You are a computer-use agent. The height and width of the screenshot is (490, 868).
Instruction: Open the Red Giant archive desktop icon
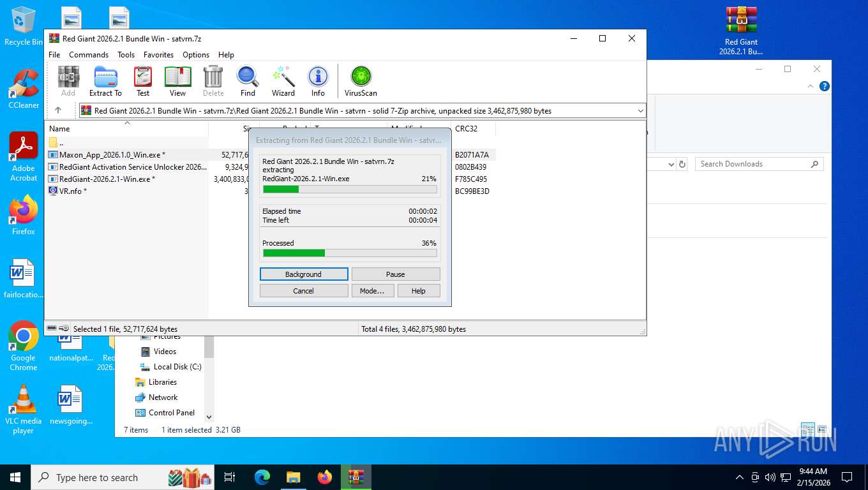pyautogui.click(x=741, y=31)
